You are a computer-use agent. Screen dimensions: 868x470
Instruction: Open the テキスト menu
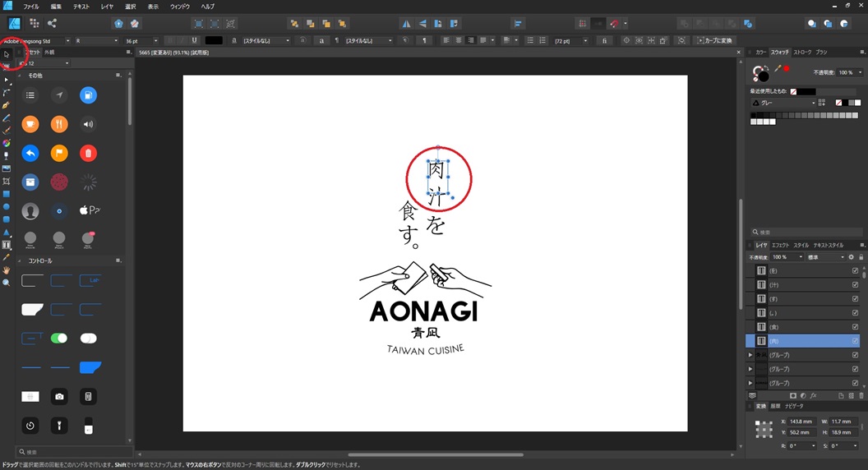(81, 6)
